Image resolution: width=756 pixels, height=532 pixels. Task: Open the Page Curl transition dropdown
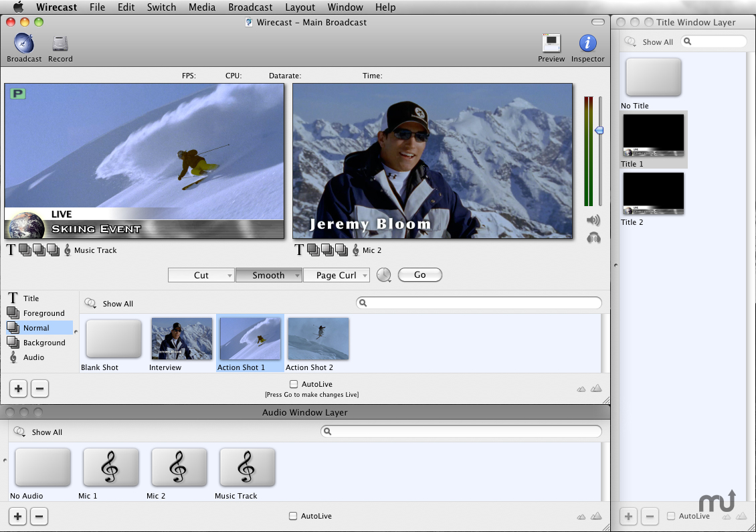(365, 275)
